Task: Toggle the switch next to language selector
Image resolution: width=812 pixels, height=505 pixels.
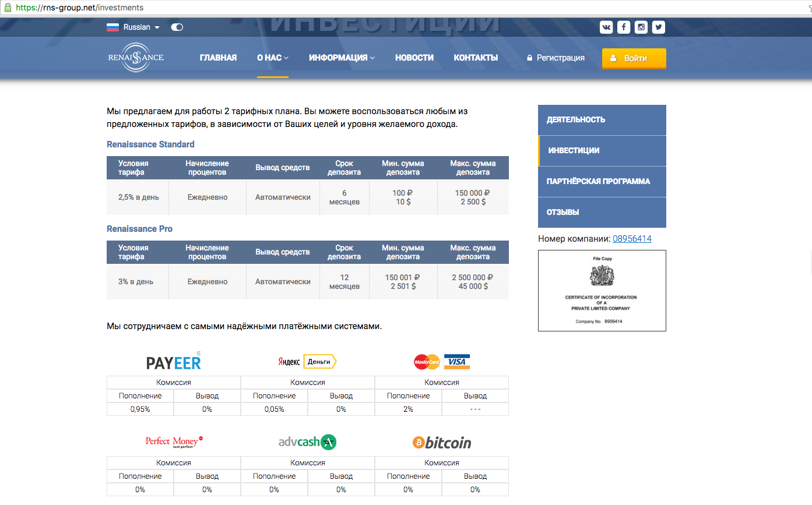Action: (x=177, y=27)
